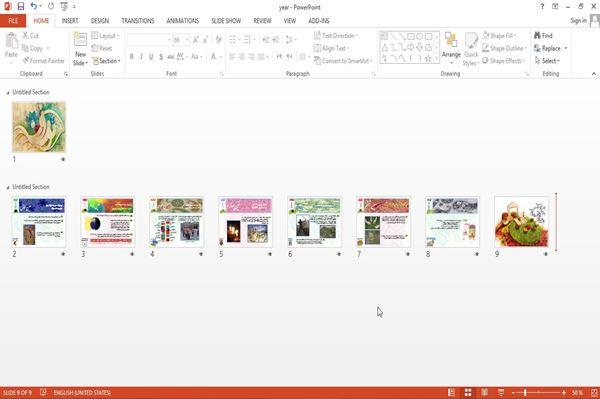Click the Reset slide button
The width and height of the screenshot is (600, 399).
tap(102, 48)
